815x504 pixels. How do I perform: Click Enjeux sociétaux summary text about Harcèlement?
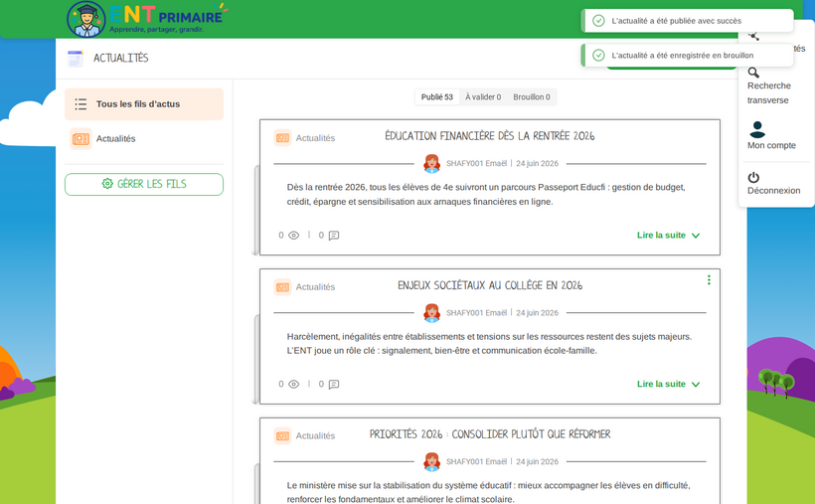point(489,344)
